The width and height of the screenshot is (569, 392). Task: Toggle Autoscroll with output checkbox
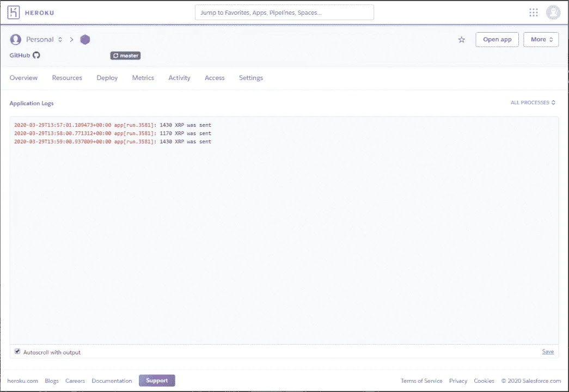(x=17, y=351)
